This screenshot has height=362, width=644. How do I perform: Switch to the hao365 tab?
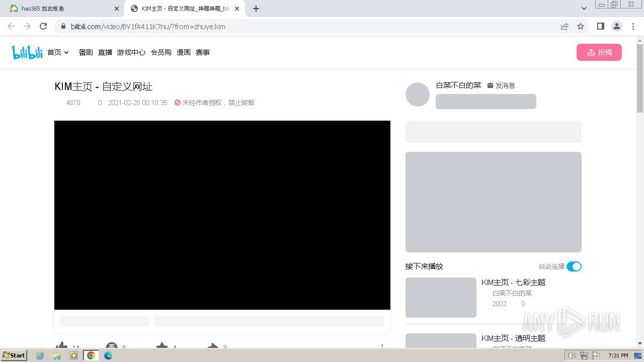pyautogui.click(x=64, y=9)
